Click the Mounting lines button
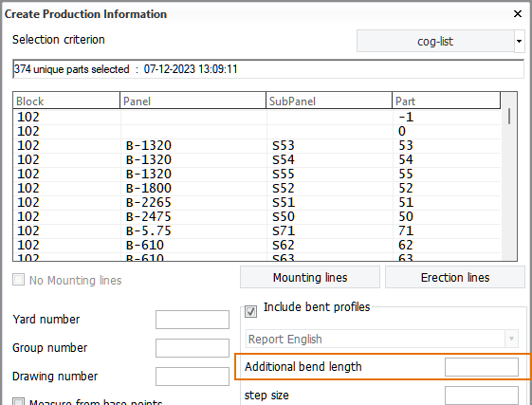 (x=310, y=277)
